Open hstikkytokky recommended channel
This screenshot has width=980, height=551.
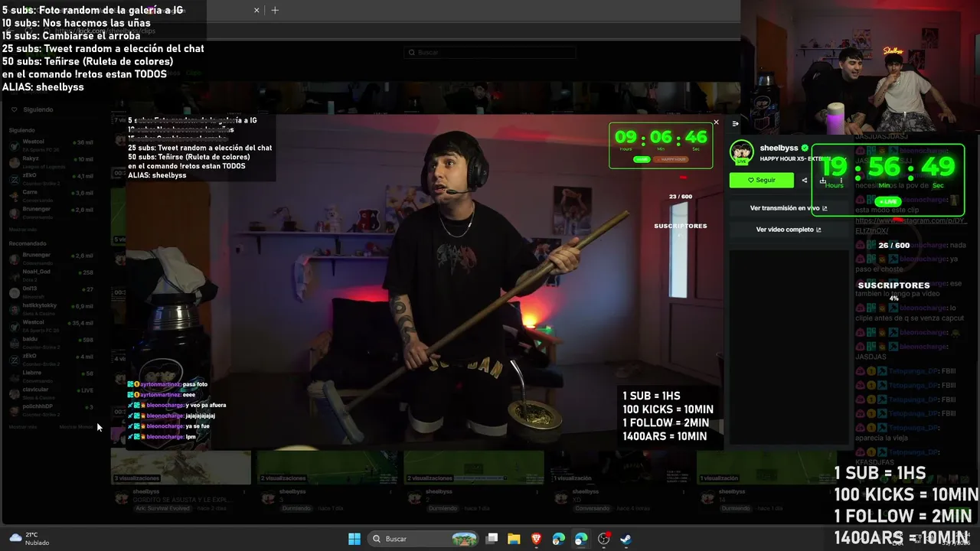coord(51,308)
